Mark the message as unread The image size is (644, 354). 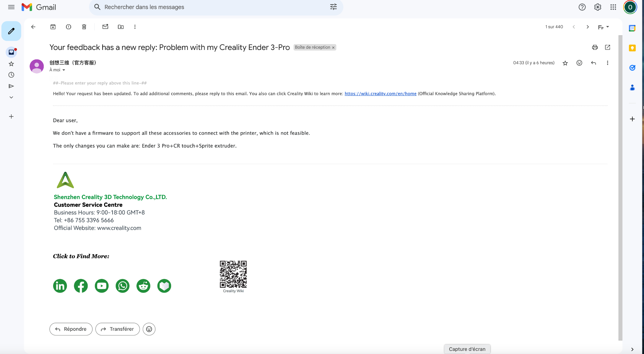click(105, 27)
